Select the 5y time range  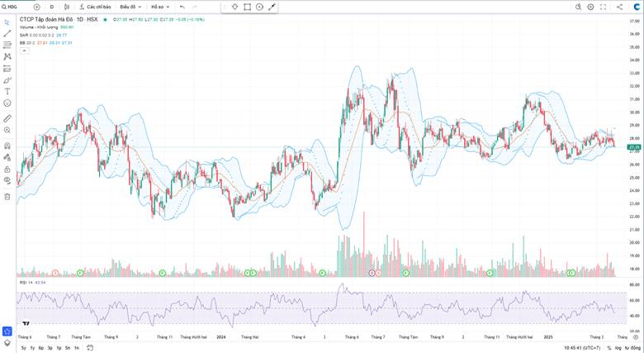click(x=23, y=348)
